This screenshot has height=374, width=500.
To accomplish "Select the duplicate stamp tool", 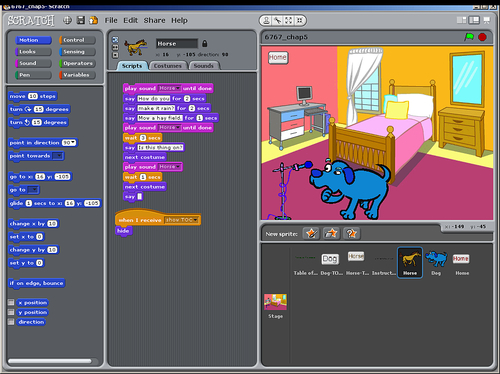I will [x=266, y=21].
